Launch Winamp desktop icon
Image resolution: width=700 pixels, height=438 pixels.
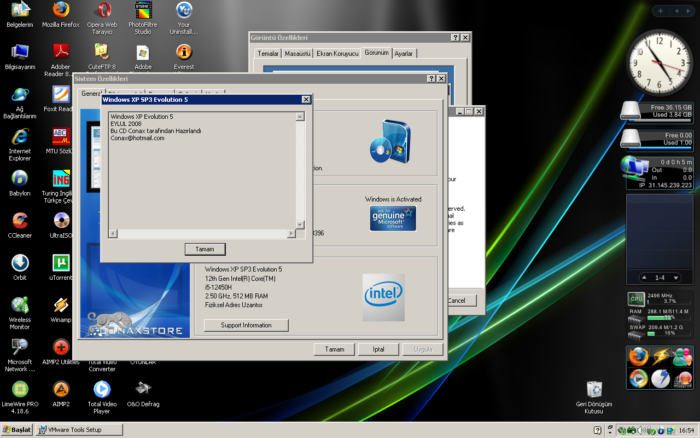click(61, 309)
